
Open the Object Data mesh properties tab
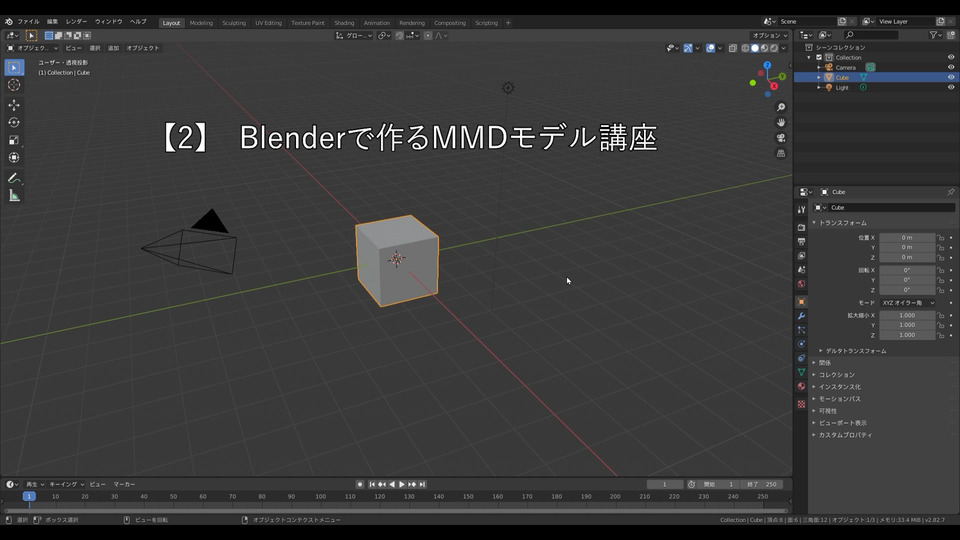pos(801,372)
